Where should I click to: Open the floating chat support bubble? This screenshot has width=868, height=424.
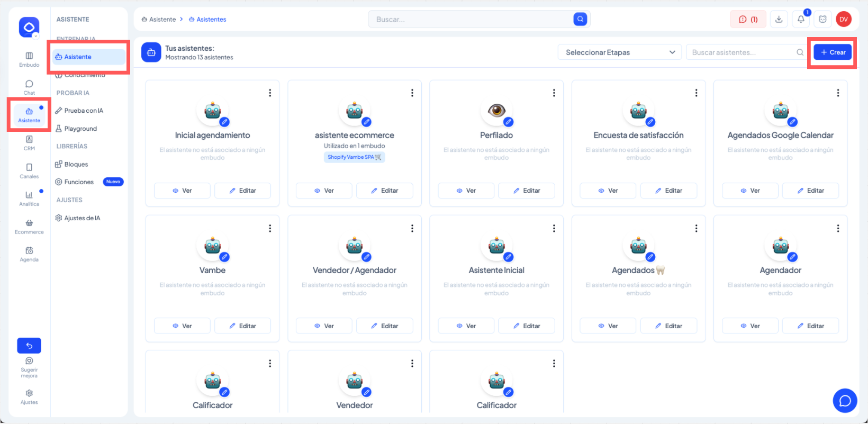coord(845,401)
